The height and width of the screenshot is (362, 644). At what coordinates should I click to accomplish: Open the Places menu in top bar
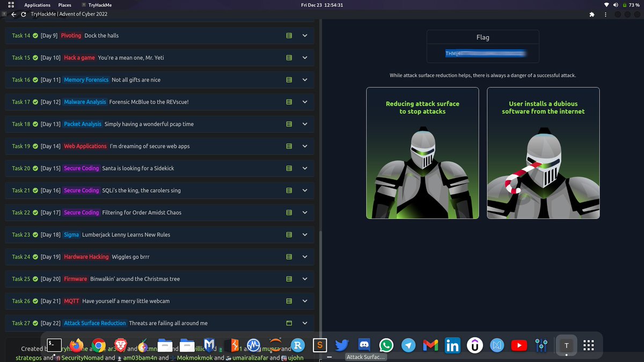pos(64,5)
